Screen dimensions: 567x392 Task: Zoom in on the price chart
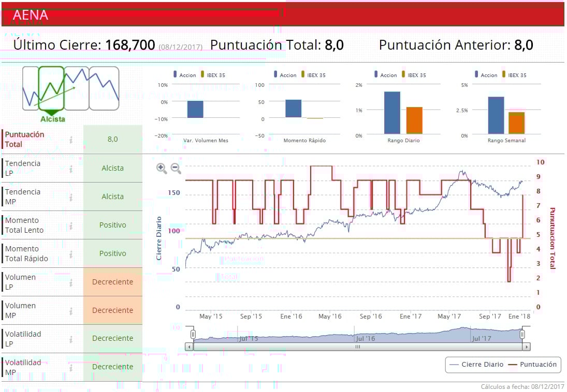tap(161, 168)
